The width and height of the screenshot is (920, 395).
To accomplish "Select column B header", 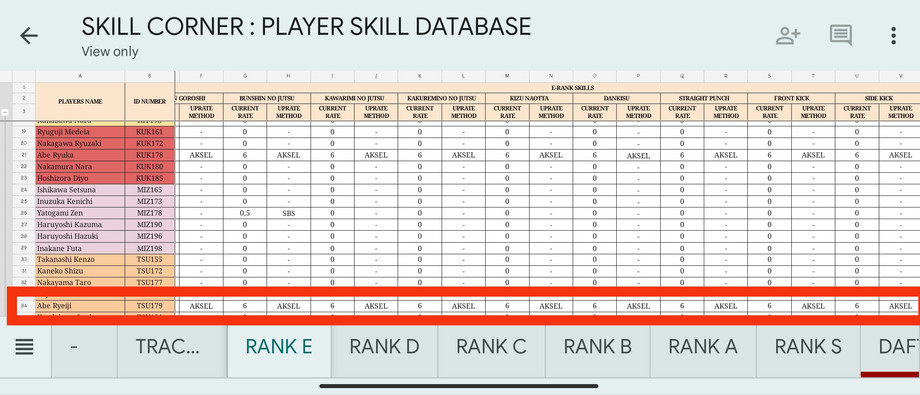I will pyautogui.click(x=150, y=76).
